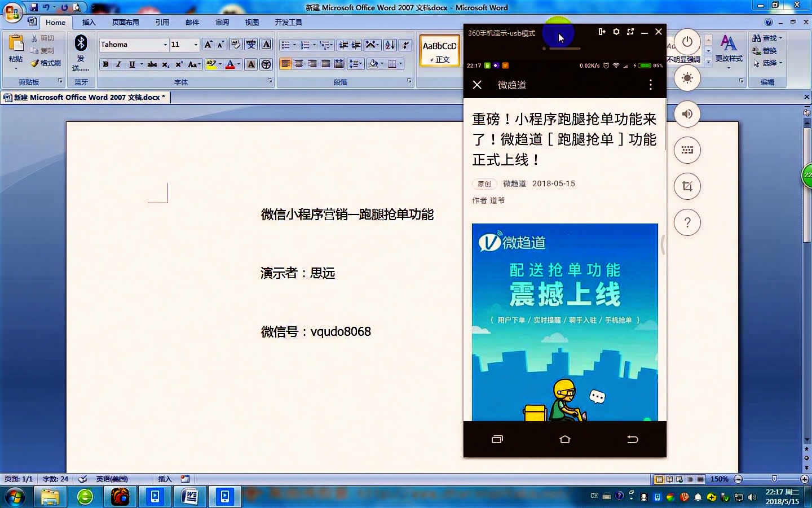Viewport: 812px width, 508px height.
Task: Open Find (查找) dropdown arrow
Action: coord(780,38)
